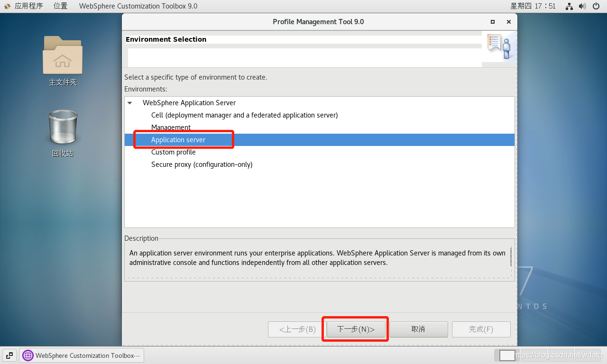The image size is (607, 364).
Task: Click the profile wizard banner image
Action: (x=499, y=46)
